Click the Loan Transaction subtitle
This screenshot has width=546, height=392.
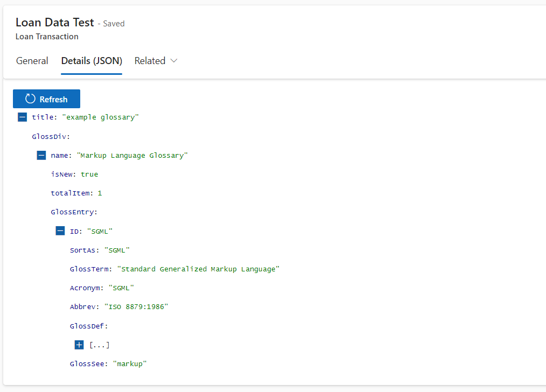pyautogui.click(x=47, y=37)
